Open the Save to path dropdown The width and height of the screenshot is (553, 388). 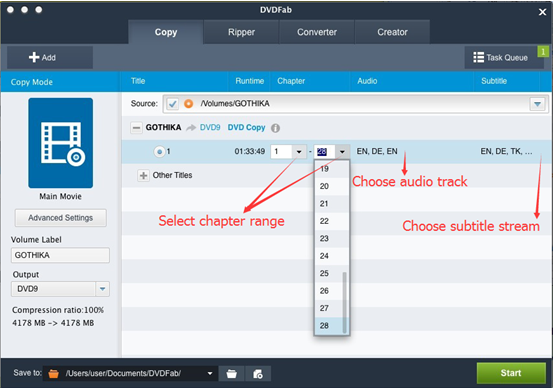[x=210, y=373]
